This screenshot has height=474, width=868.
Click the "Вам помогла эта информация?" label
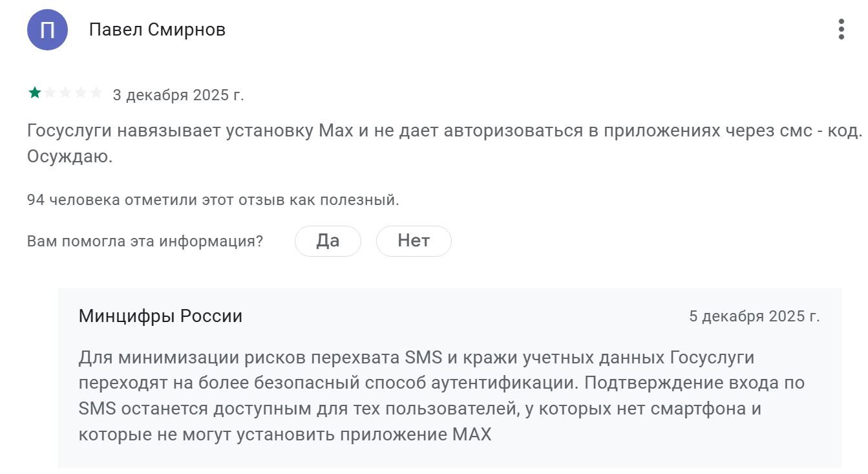pos(145,242)
